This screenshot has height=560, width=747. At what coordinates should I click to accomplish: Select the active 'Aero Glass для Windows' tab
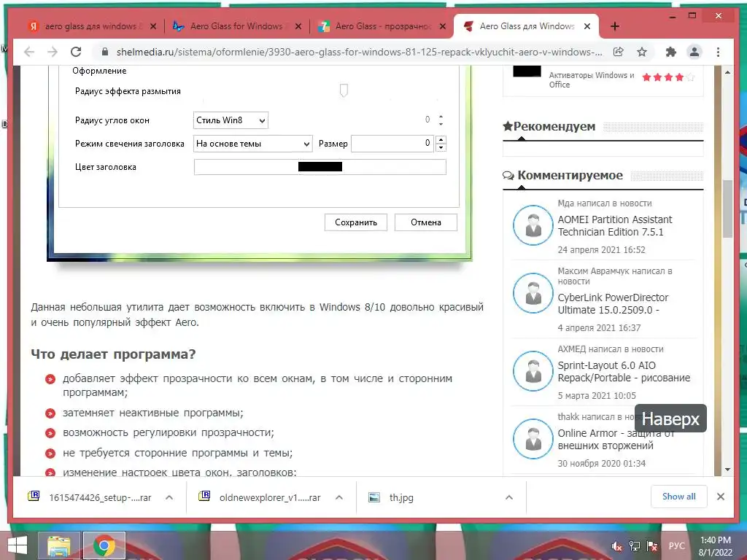click(x=527, y=26)
